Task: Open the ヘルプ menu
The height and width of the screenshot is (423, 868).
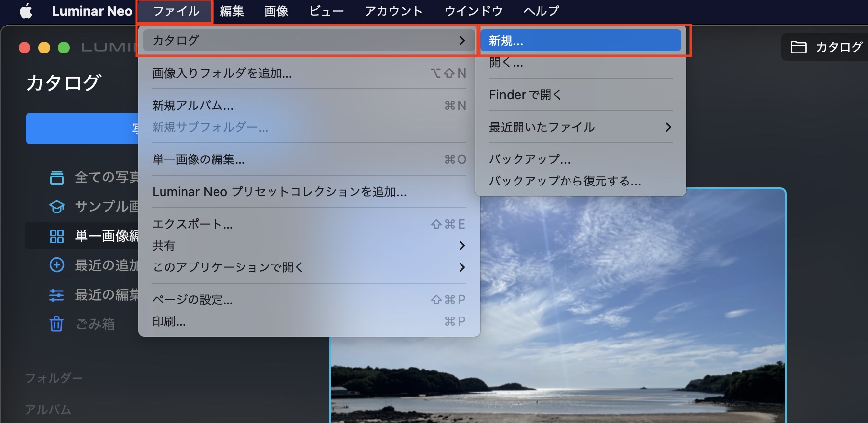Action: (x=541, y=11)
